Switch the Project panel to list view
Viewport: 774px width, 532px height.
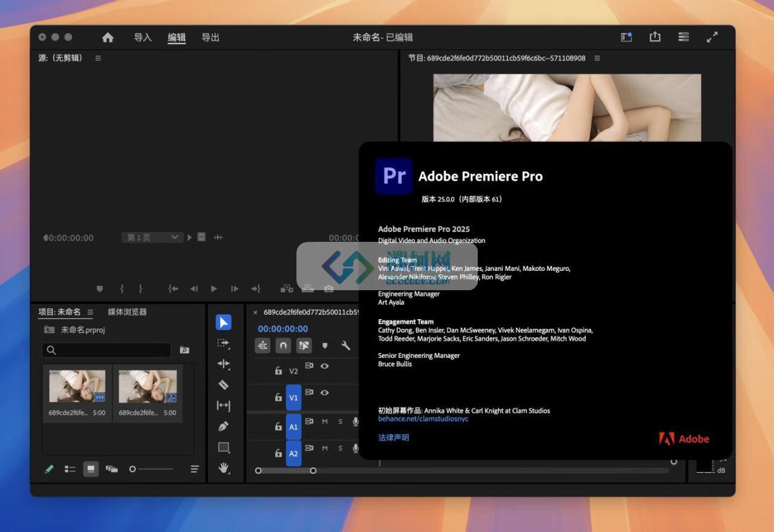[x=70, y=469]
